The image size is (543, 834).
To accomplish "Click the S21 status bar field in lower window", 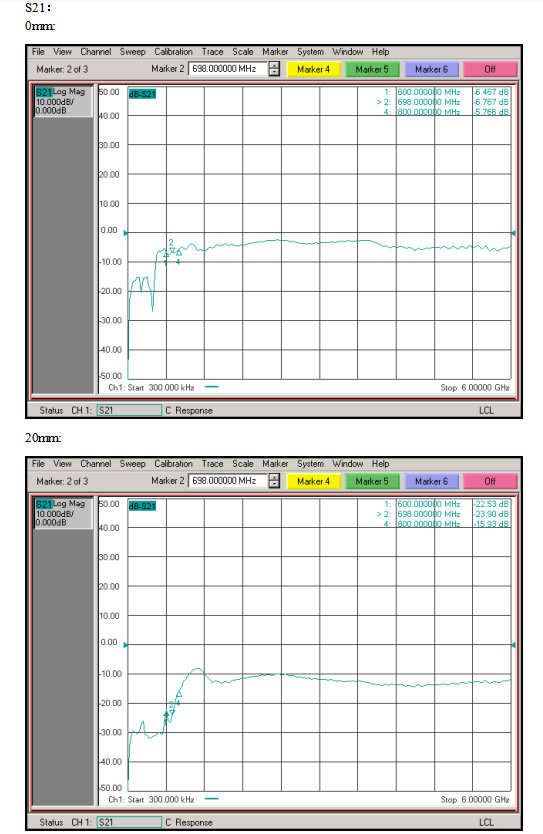I will coord(129,822).
